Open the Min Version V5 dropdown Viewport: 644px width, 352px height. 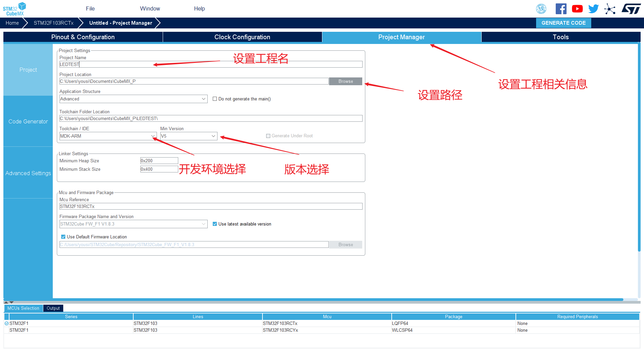click(x=189, y=136)
